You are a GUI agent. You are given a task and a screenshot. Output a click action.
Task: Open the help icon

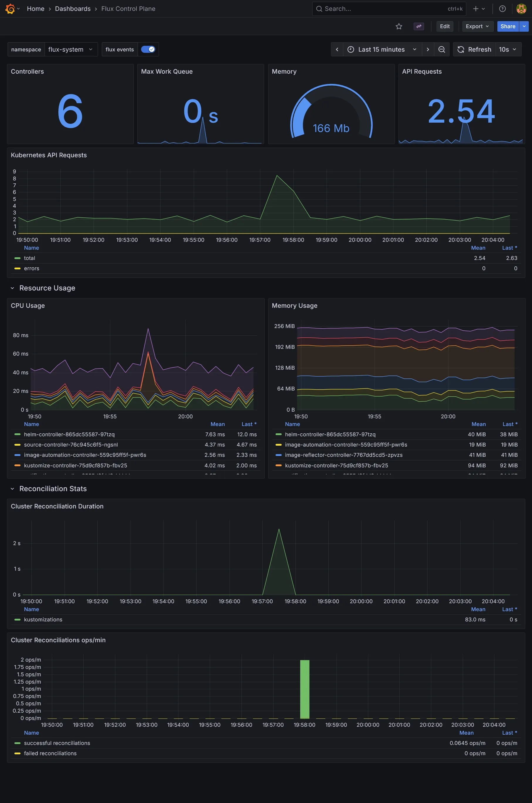(x=502, y=9)
